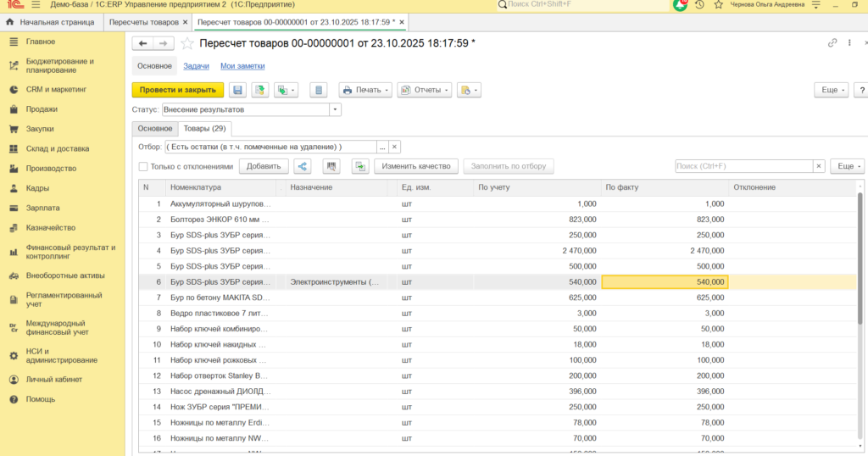The image size is (868, 456).
Task: Expand the Статус dropdown list
Action: coord(335,109)
